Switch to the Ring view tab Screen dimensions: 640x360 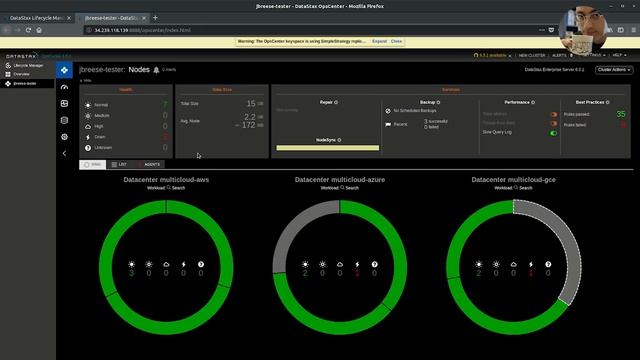click(x=93, y=164)
